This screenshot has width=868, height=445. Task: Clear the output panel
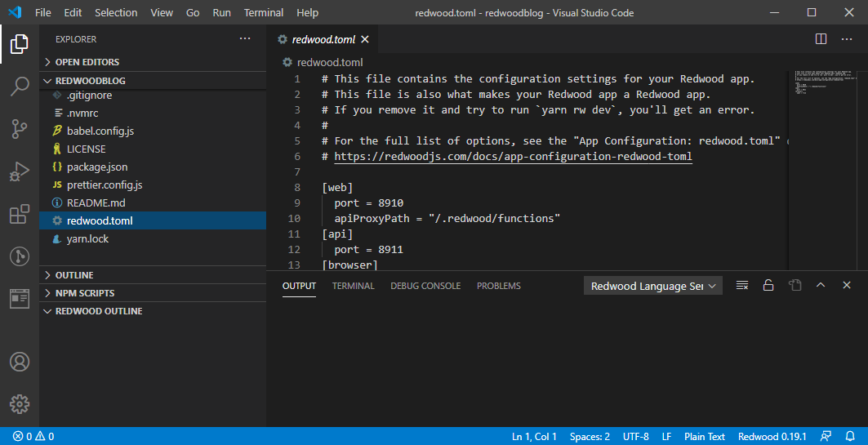tap(741, 286)
